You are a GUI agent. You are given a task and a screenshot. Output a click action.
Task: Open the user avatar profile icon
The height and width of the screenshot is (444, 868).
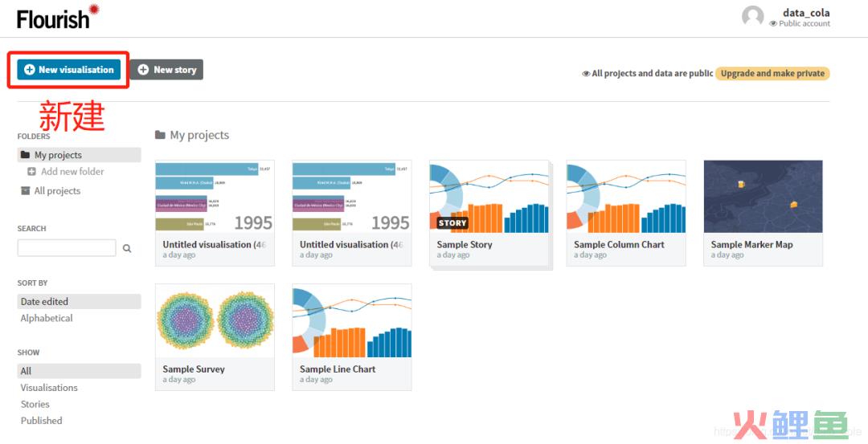coord(752,16)
